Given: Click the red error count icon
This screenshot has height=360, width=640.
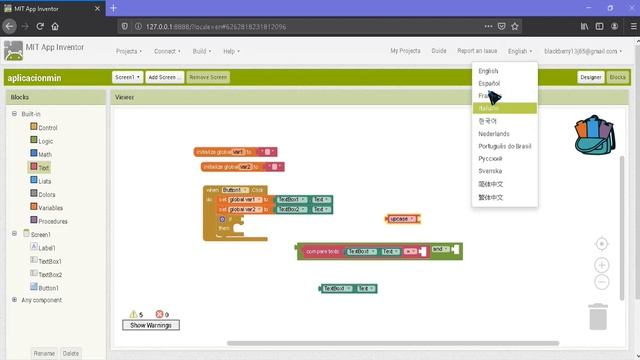Looking at the screenshot, I should pyautogui.click(x=159, y=314).
